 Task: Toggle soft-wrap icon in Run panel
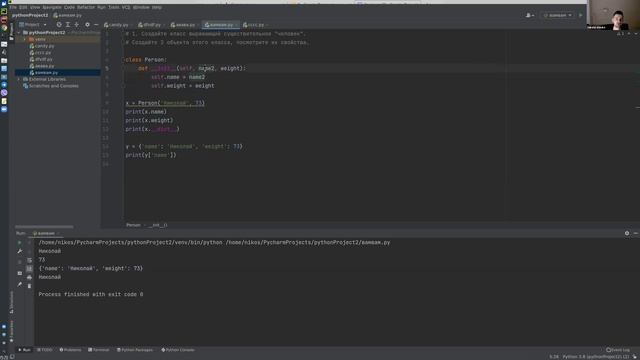(29, 260)
